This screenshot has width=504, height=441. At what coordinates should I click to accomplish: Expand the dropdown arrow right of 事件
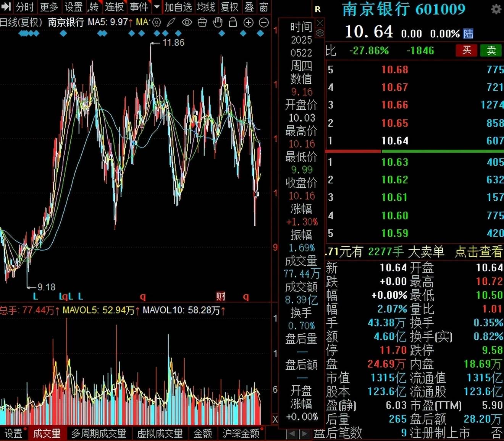coord(157,7)
